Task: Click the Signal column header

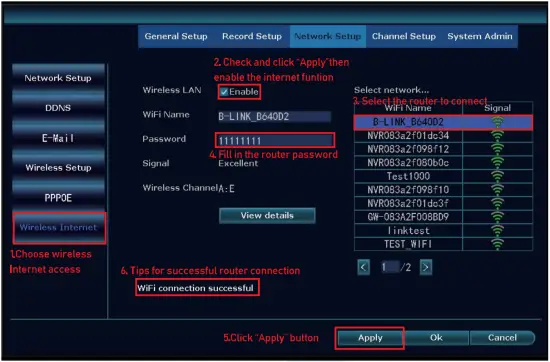Action: pyautogui.click(x=497, y=108)
